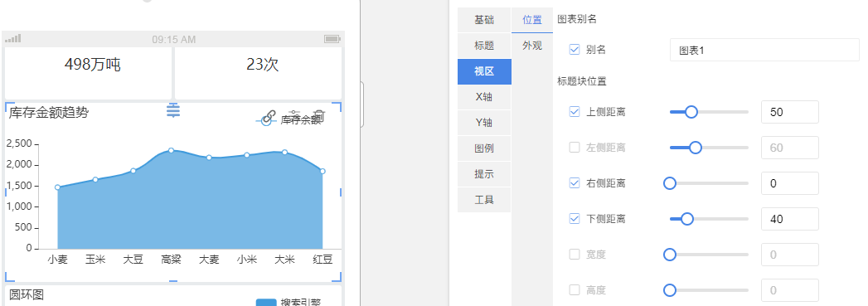Open the 图例 settings tab
Viewport: 868px width, 306px height.
(x=484, y=148)
